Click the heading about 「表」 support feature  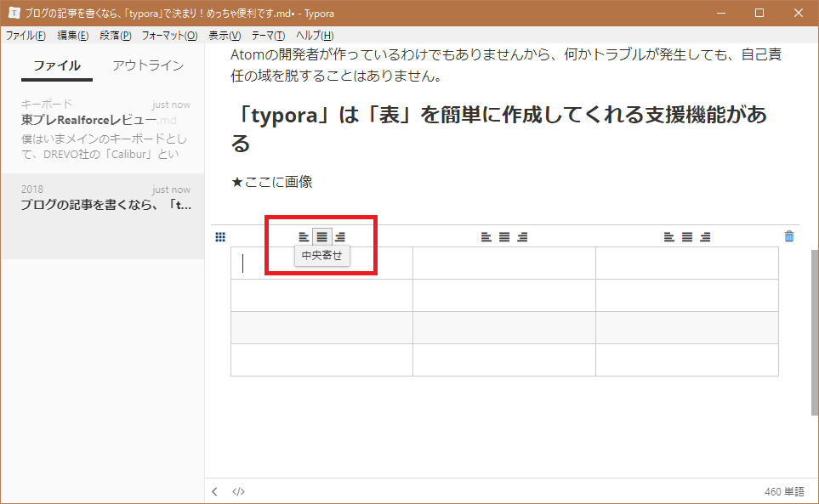499,128
